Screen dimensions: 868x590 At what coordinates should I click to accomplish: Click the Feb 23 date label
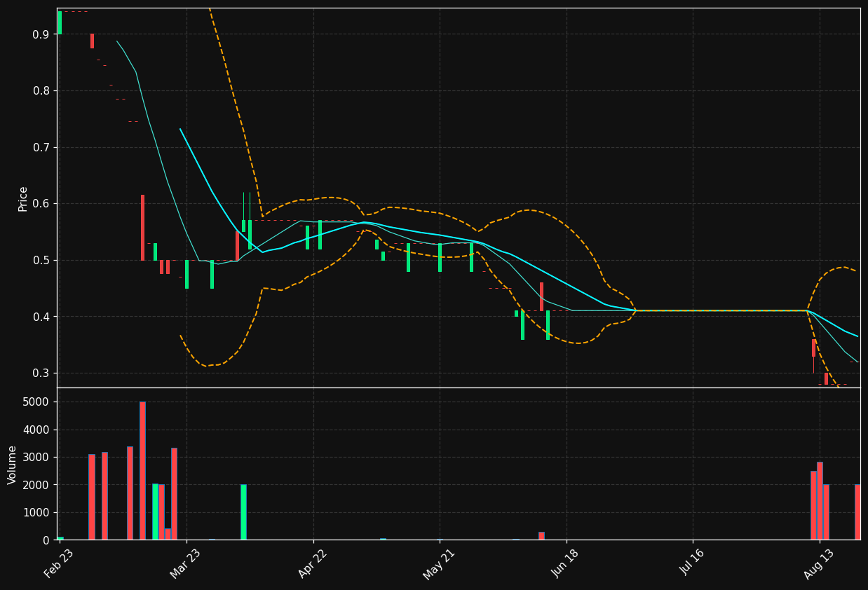[59, 563]
